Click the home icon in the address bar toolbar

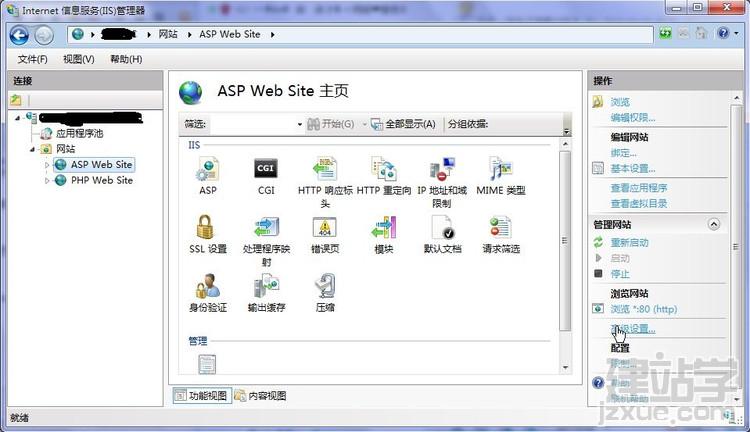click(x=701, y=33)
